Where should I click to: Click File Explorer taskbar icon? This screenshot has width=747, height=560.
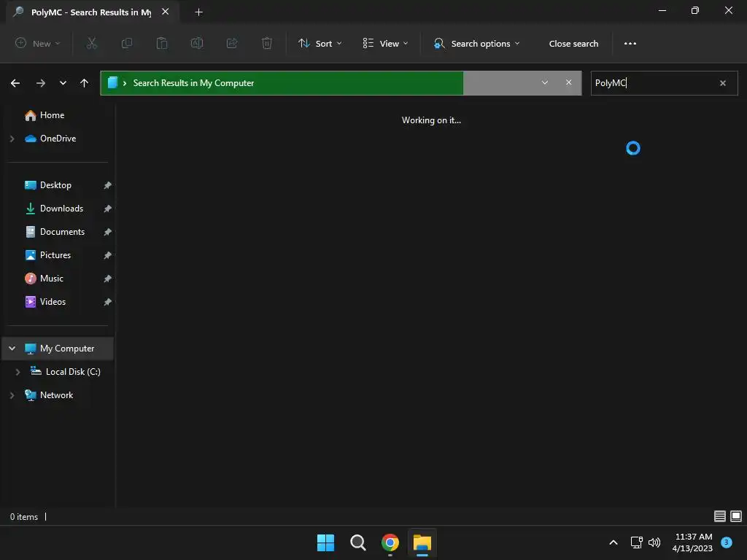[x=422, y=542]
